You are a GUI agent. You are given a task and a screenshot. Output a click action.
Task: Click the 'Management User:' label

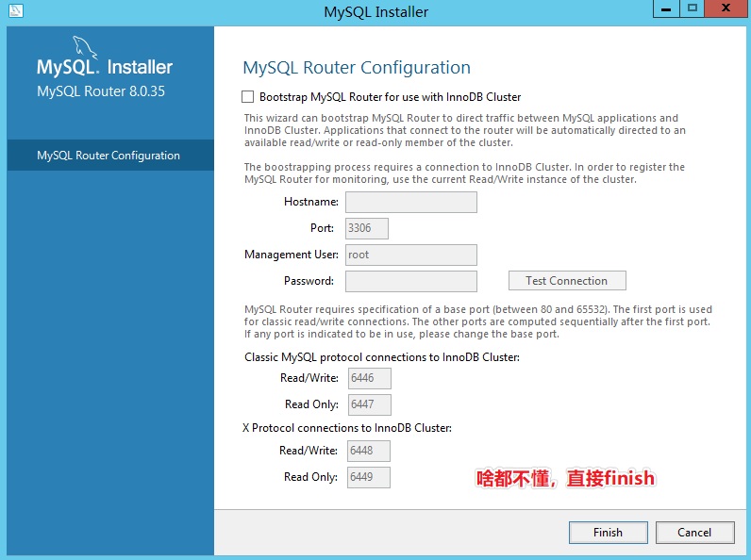point(292,255)
